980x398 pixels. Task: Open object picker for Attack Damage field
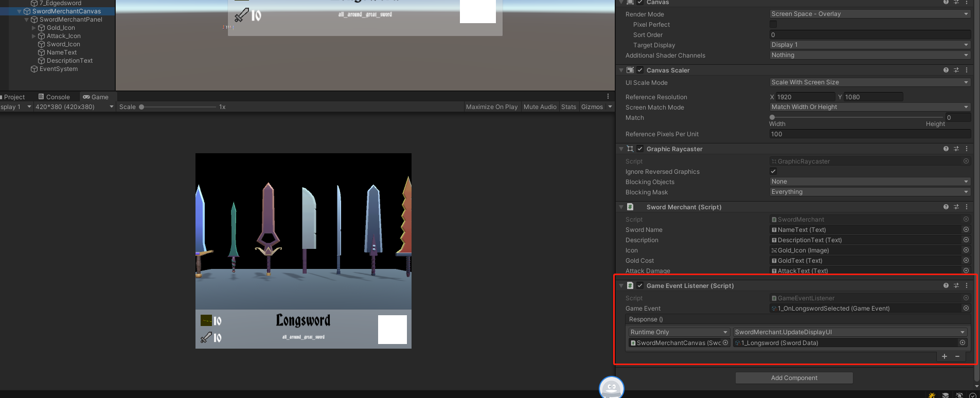click(966, 270)
